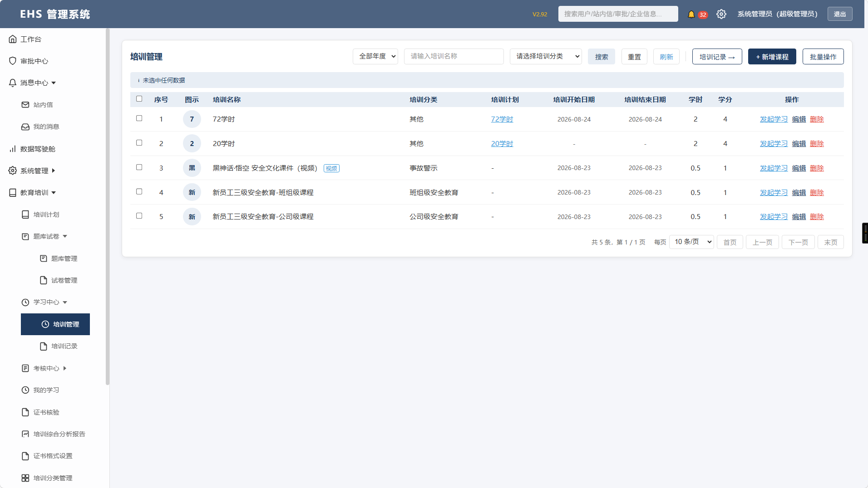Click the 培训管理 clock icon
This screenshot has width=868, height=488.
(x=45, y=324)
